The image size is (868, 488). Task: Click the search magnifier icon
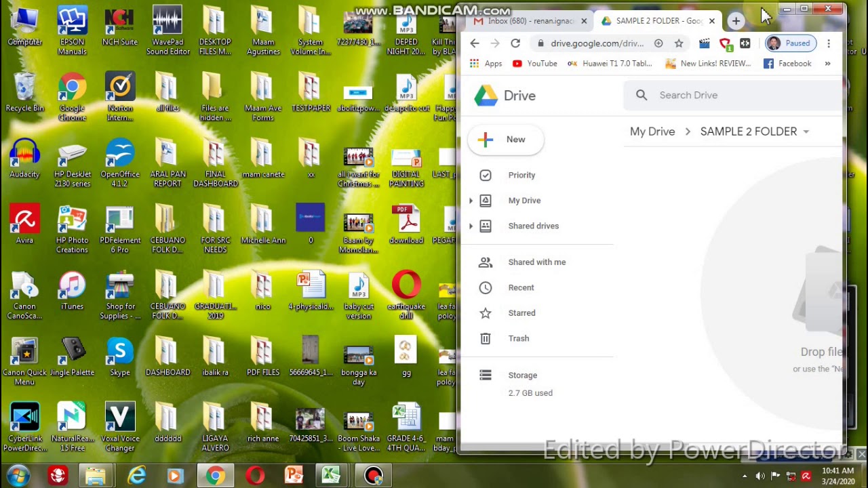[x=642, y=96]
